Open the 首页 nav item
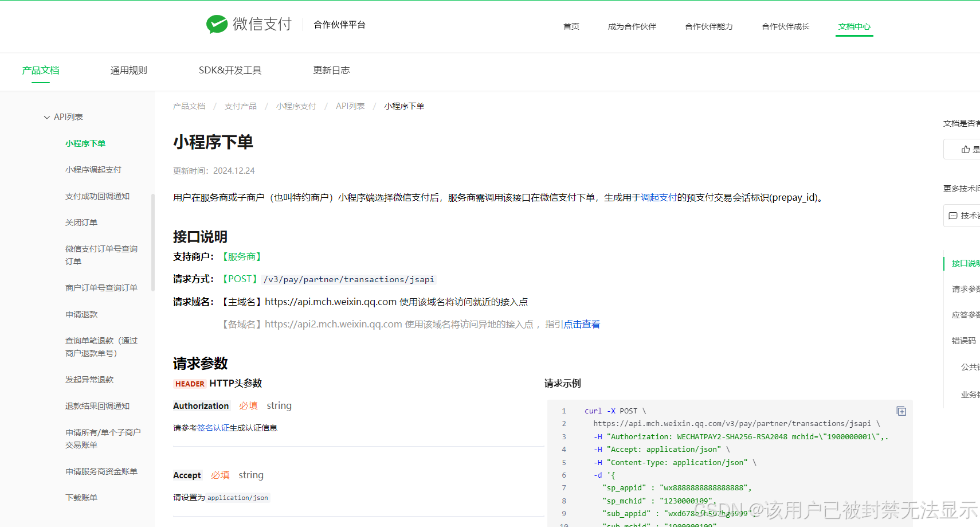Screen dimensions: 980x527 tap(571, 26)
